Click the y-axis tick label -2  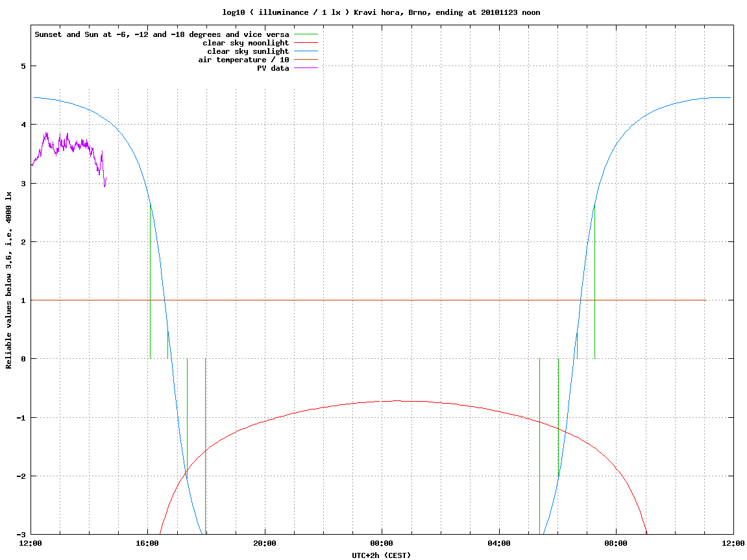(21, 476)
